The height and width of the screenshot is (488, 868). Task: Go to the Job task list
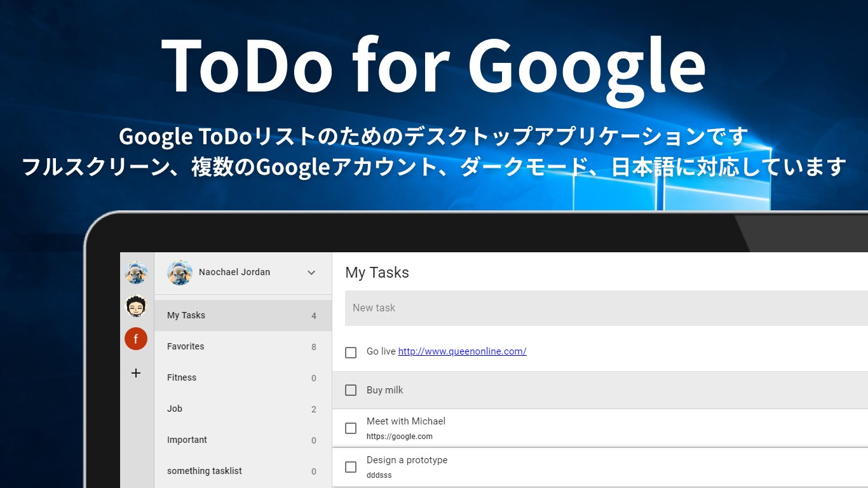click(x=175, y=409)
